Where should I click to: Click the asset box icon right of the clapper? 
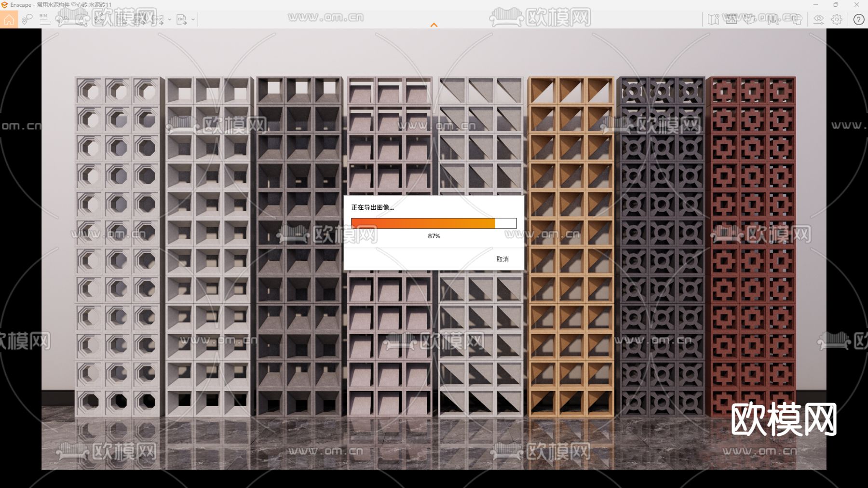tap(749, 19)
